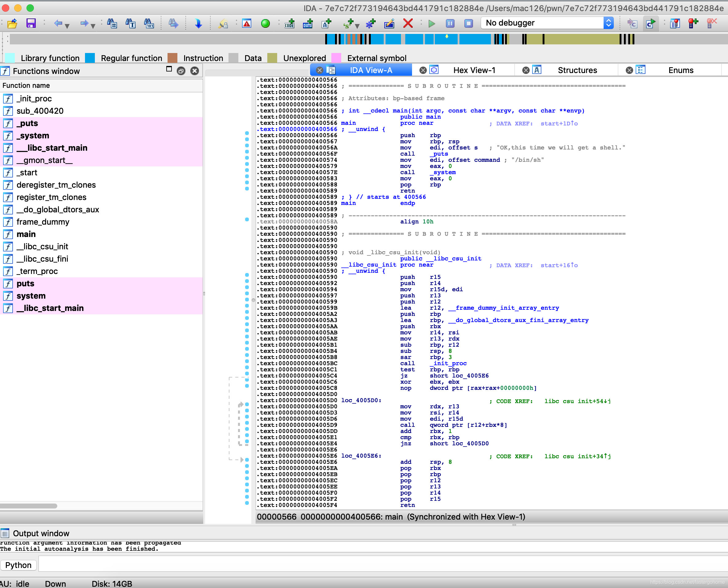The width and height of the screenshot is (728, 588).
Task: Click the Open file folder icon
Action: (x=12, y=23)
